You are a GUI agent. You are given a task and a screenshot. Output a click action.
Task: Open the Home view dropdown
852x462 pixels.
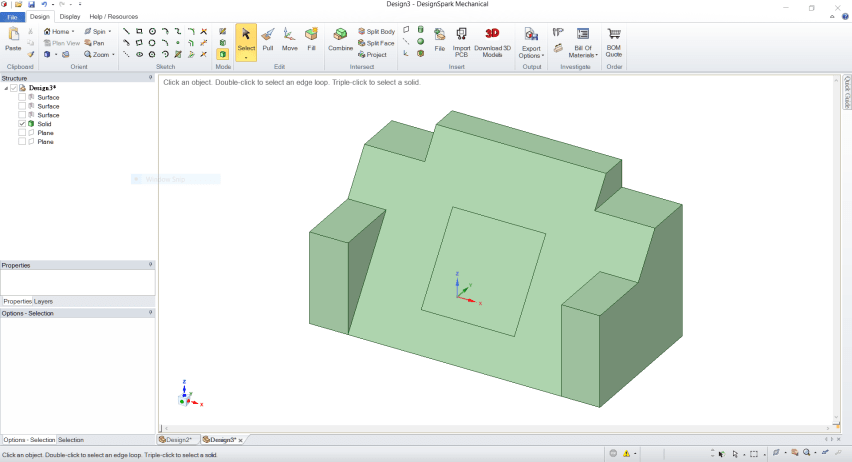[x=73, y=32]
